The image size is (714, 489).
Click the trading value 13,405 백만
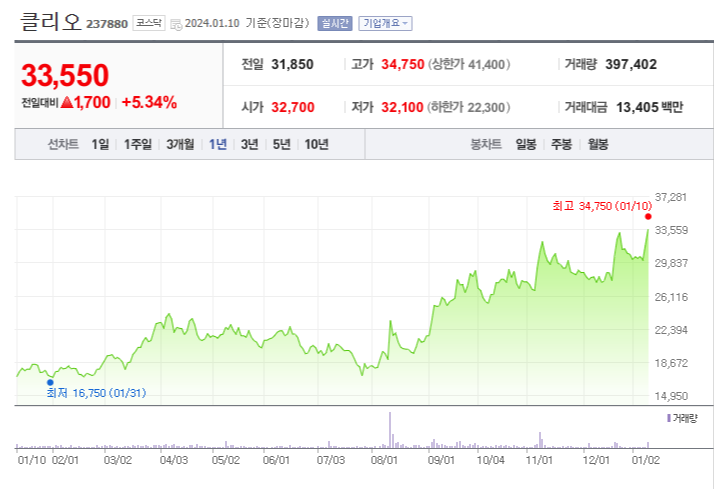(x=649, y=107)
